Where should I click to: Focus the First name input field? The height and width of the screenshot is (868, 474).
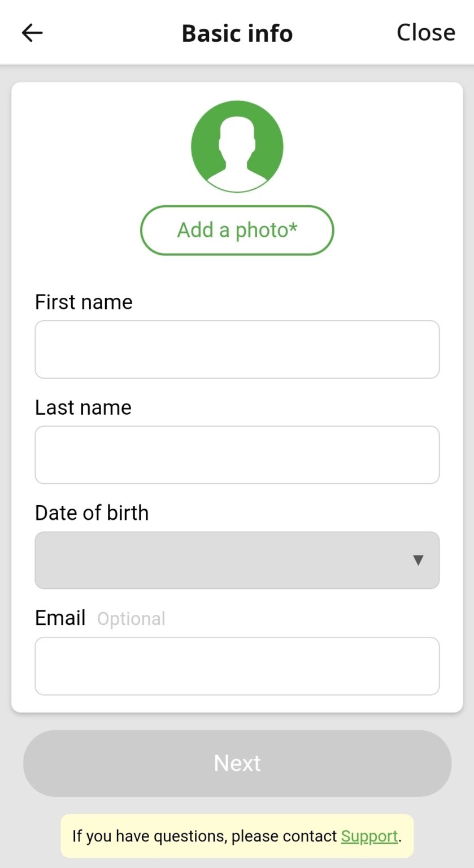(x=237, y=349)
